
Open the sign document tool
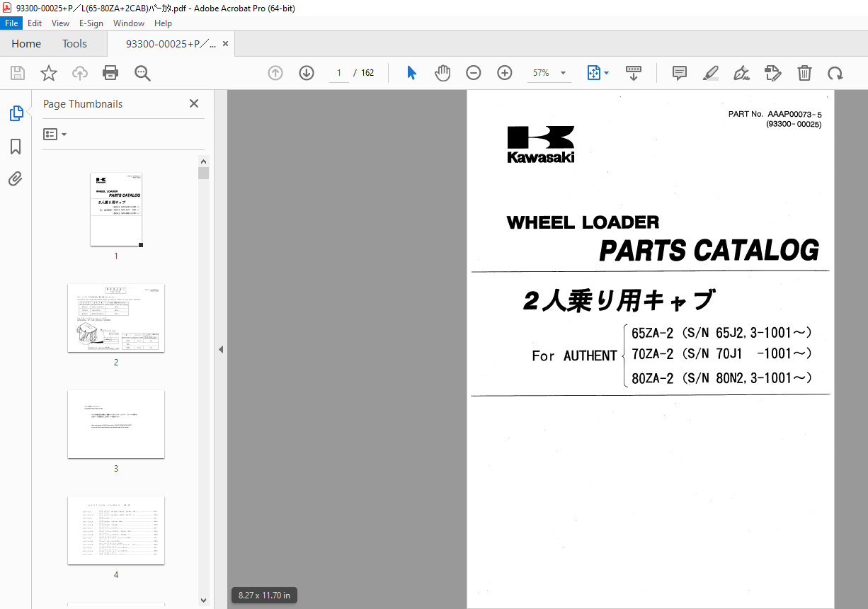(741, 73)
